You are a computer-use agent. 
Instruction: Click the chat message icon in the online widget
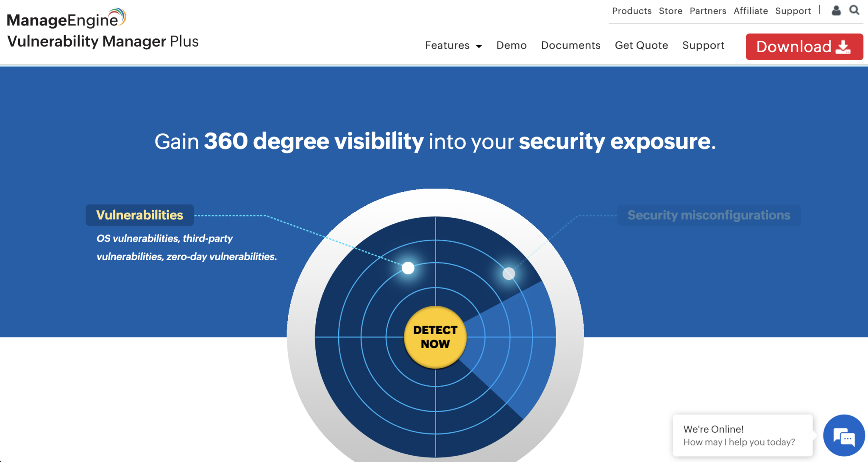[x=844, y=435]
